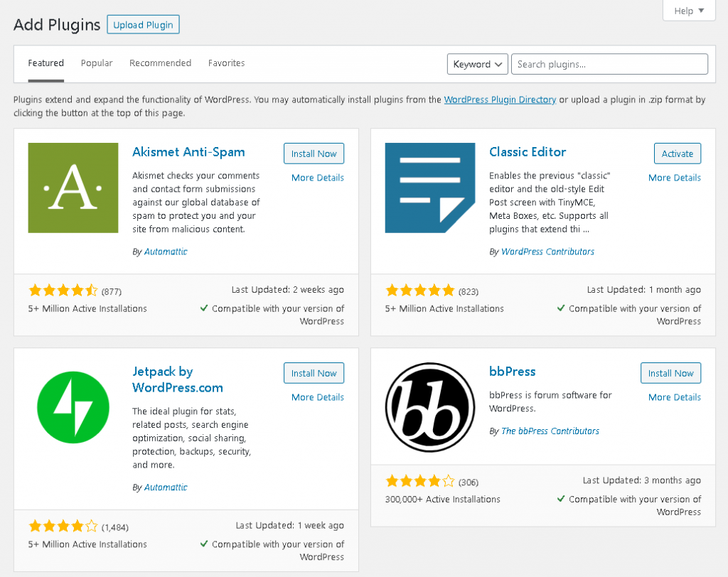Open Automattic author link under Akismet
Image resolution: width=728 pixels, height=577 pixels.
166,252
